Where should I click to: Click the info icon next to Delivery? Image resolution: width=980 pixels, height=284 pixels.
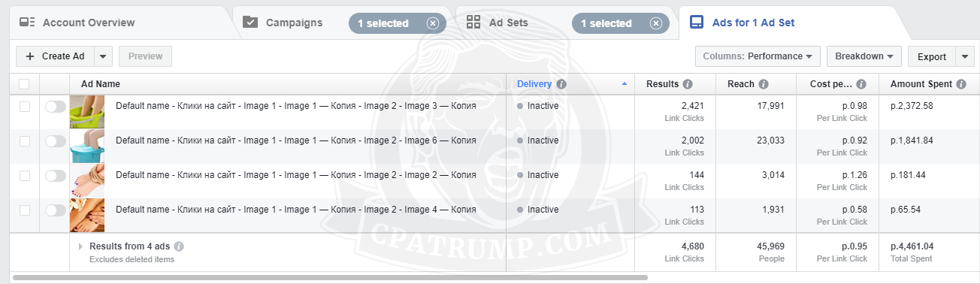click(x=561, y=84)
